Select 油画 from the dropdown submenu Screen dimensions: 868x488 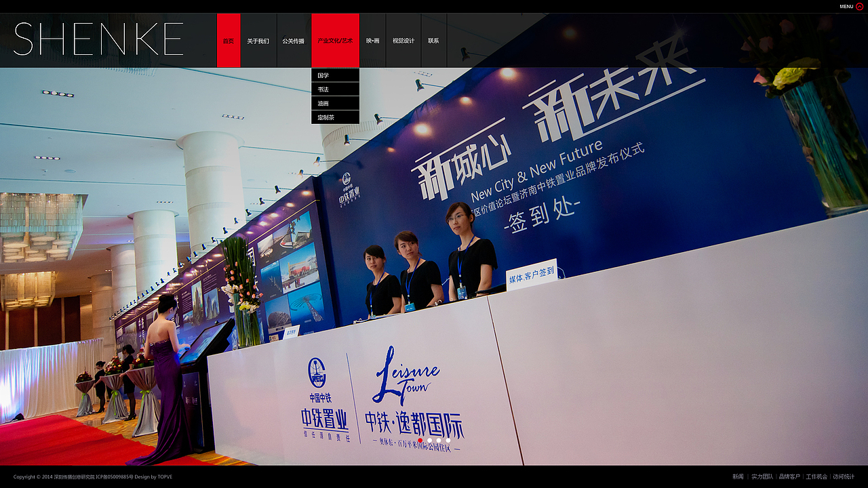tap(336, 104)
